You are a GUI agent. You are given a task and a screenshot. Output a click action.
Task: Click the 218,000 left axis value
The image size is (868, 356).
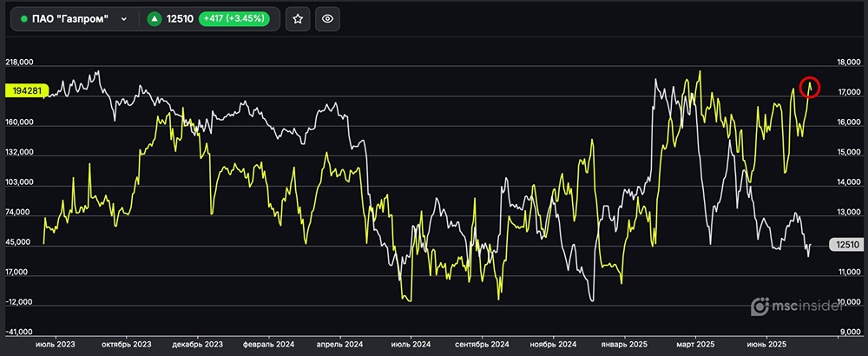(19, 63)
